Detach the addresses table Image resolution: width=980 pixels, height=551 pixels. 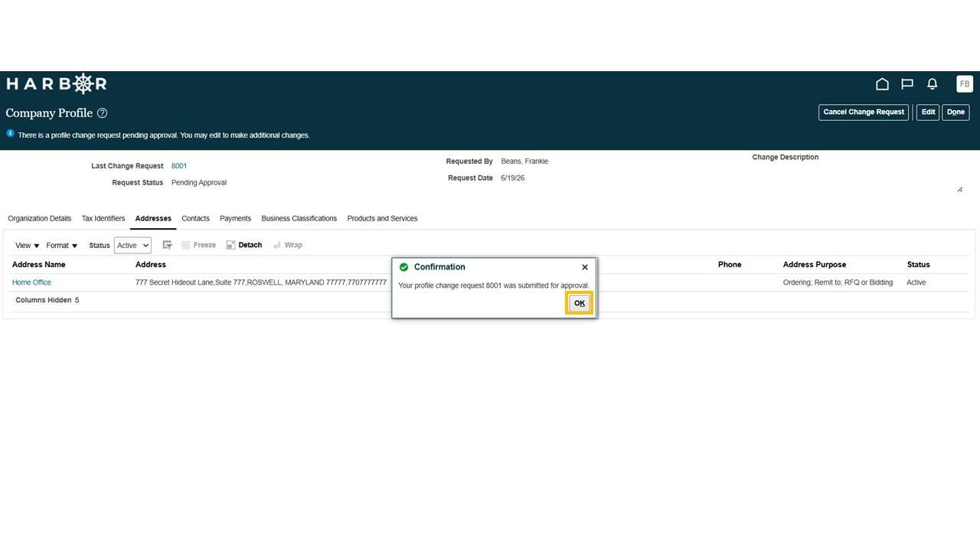[x=243, y=245]
